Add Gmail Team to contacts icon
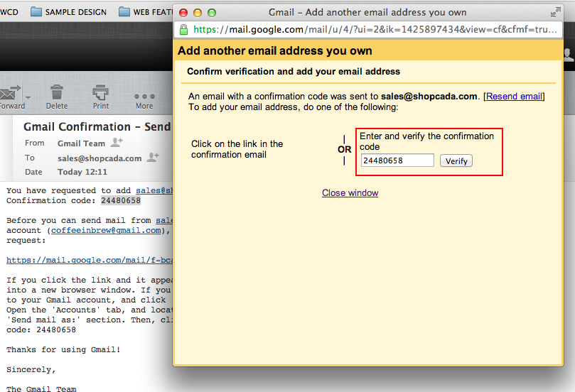This screenshot has width=575, height=392. (x=117, y=142)
